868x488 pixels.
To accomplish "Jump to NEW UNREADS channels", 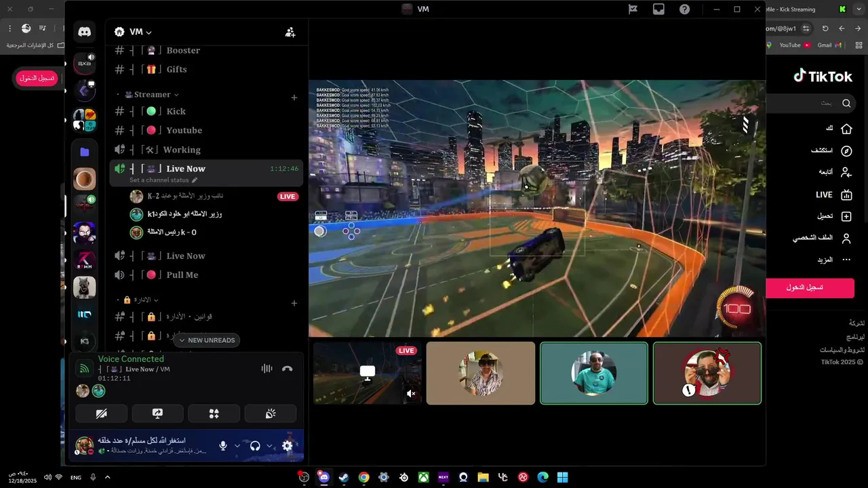I will (206, 340).
